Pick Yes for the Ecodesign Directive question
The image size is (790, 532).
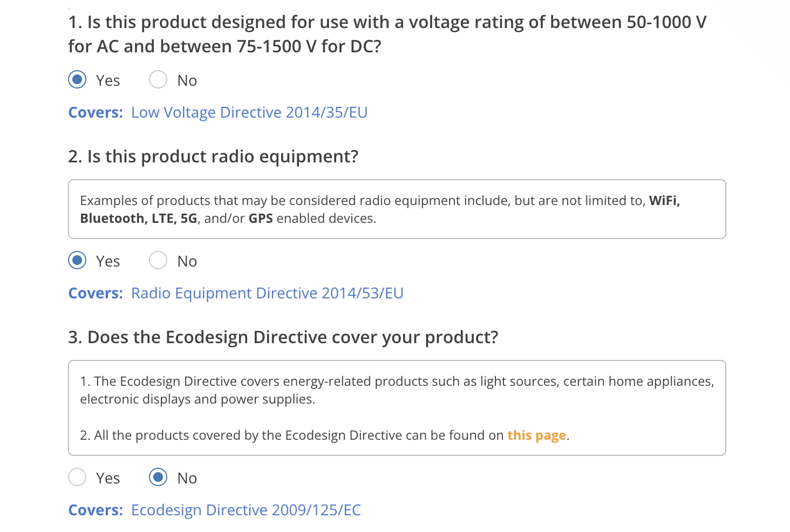[78, 478]
